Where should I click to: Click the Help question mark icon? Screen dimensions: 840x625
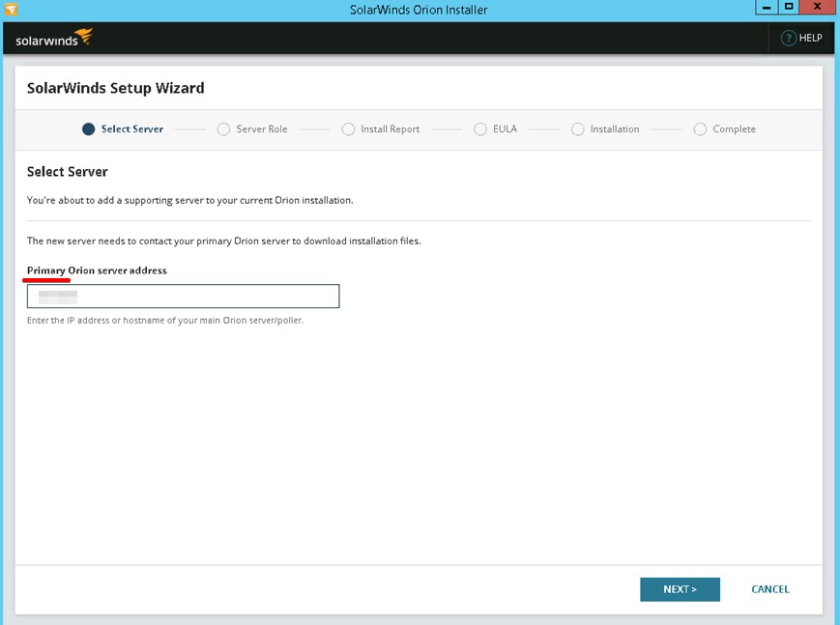coord(789,38)
